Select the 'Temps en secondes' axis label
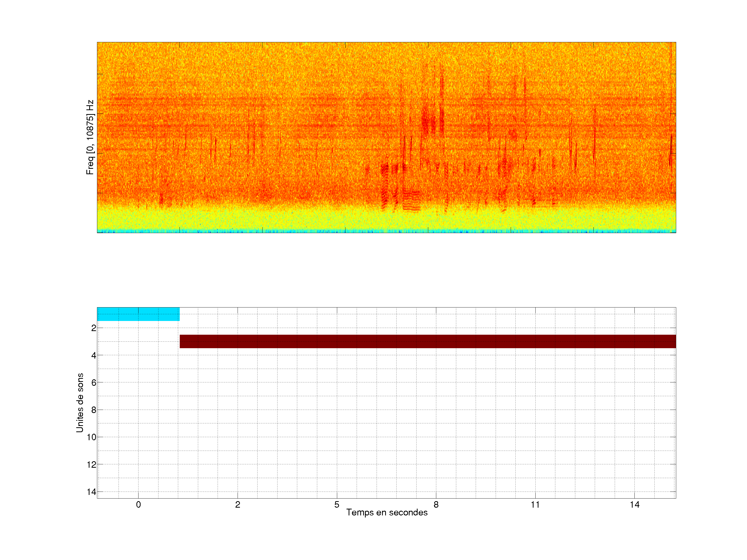Image resolution: width=747 pixels, height=560 pixels. tap(387, 512)
